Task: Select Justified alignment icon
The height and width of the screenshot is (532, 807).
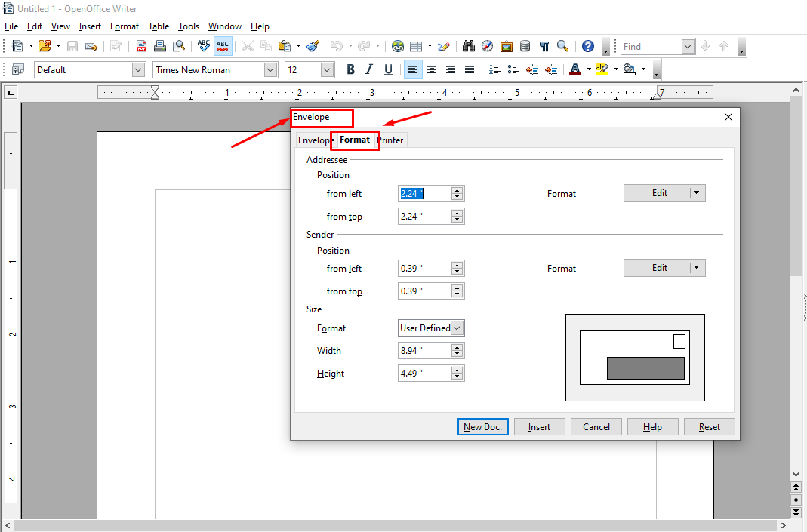Action: click(469, 69)
